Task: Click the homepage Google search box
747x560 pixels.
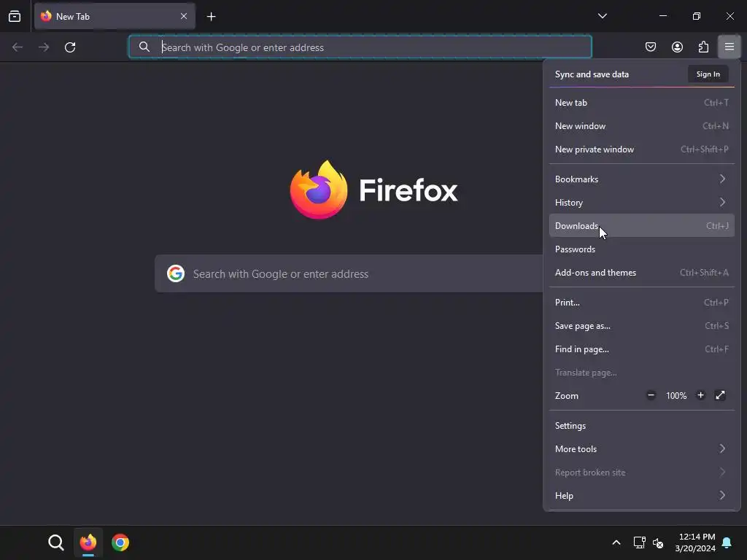Action: tap(349, 274)
